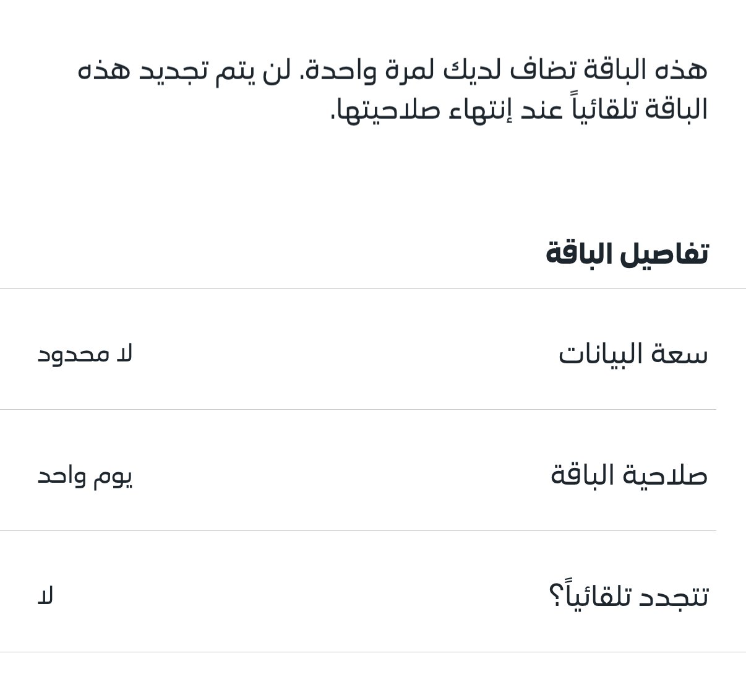Click the description's second line ending "صلاحيتها"
This screenshot has width=746, height=700.
pos(518,110)
